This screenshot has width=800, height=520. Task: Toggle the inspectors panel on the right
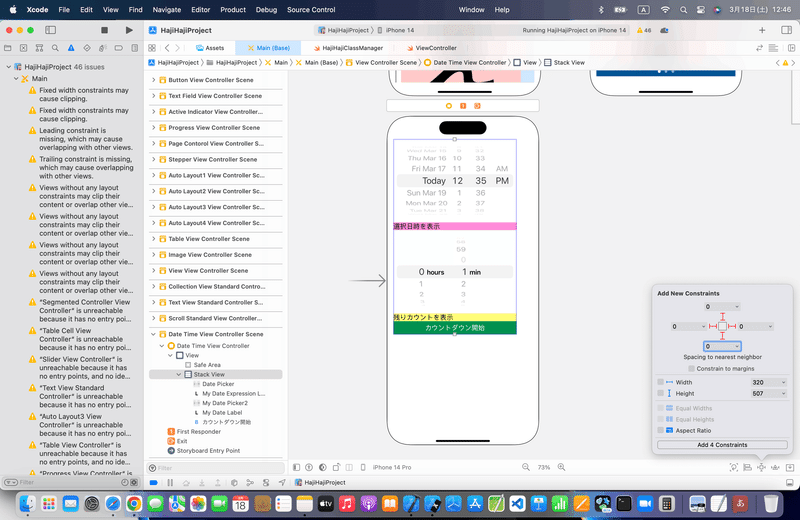[786, 30]
